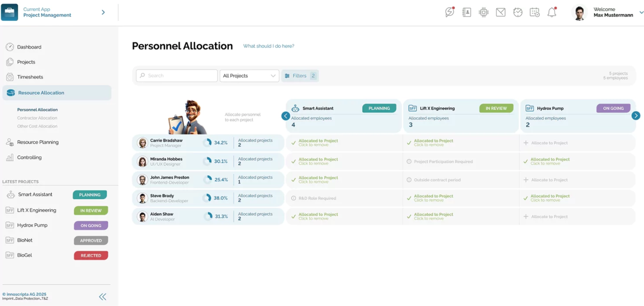Click the Filters button
The image size is (644, 306).
point(300,76)
